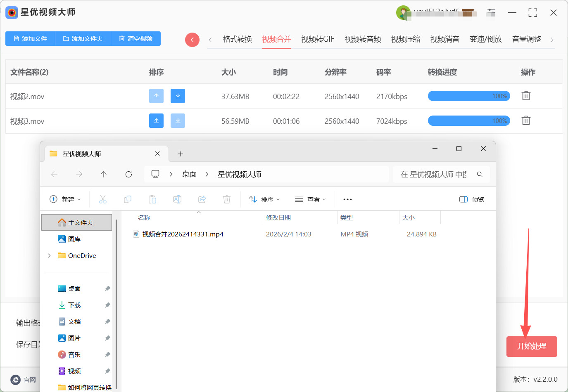Image resolution: width=568 pixels, height=392 pixels.
Task: Click the search box in 星优视频大师 folder
Action: pyautogui.click(x=434, y=175)
